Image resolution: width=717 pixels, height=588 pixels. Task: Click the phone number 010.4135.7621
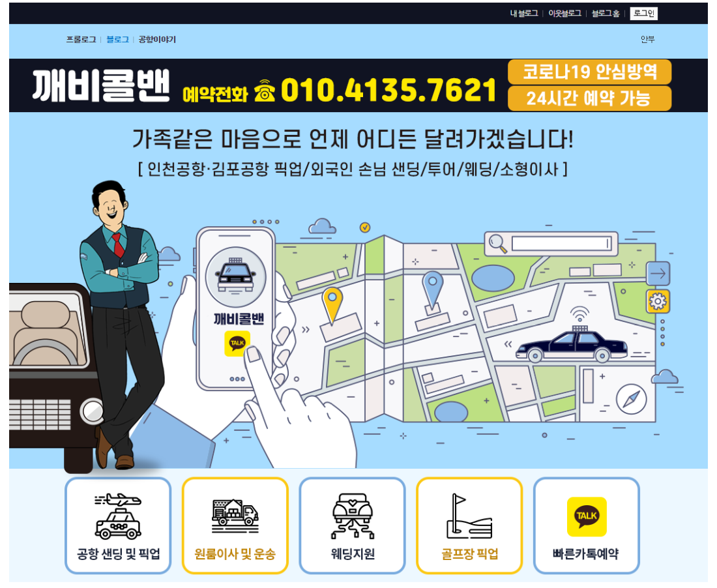(x=388, y=89)
